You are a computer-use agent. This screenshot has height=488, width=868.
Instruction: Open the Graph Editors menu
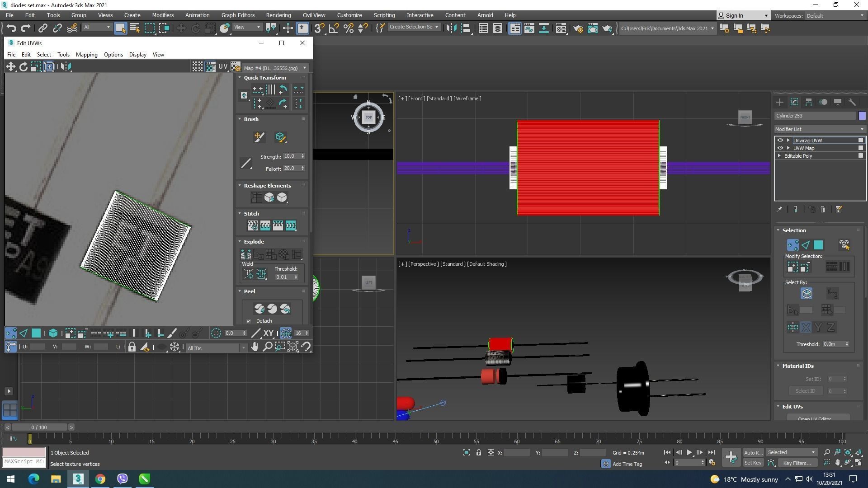(x=238, y=15)
